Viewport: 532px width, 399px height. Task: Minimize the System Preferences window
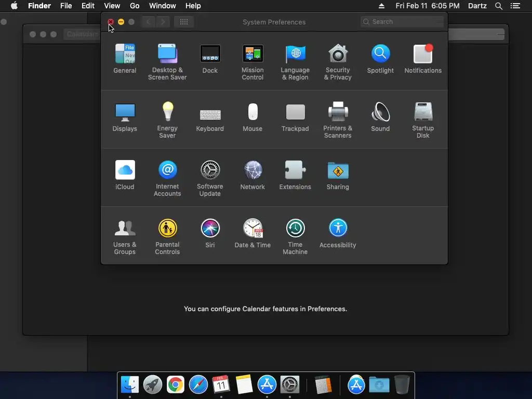pyautogui.click(x=121, y=22)
